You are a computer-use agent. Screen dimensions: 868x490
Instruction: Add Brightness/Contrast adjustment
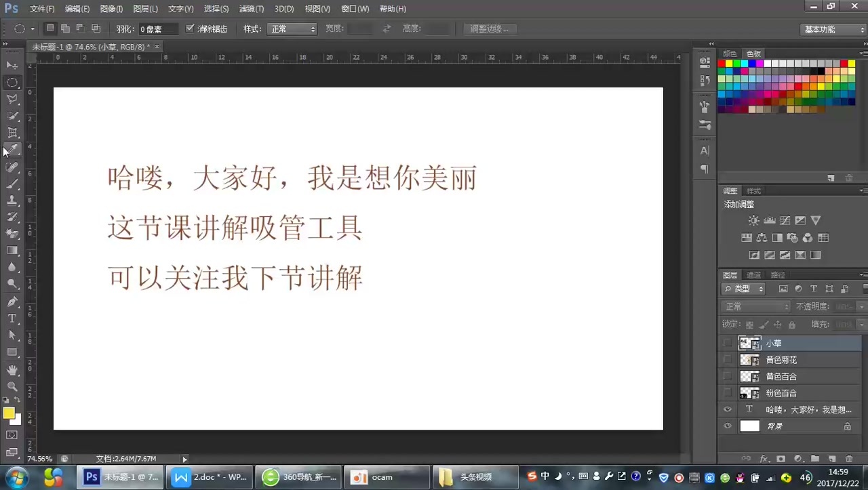(753, 220)
